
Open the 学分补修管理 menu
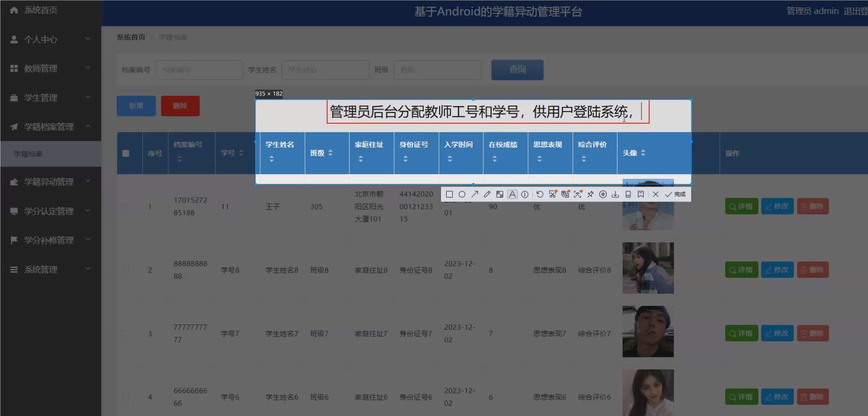point(51,240)
